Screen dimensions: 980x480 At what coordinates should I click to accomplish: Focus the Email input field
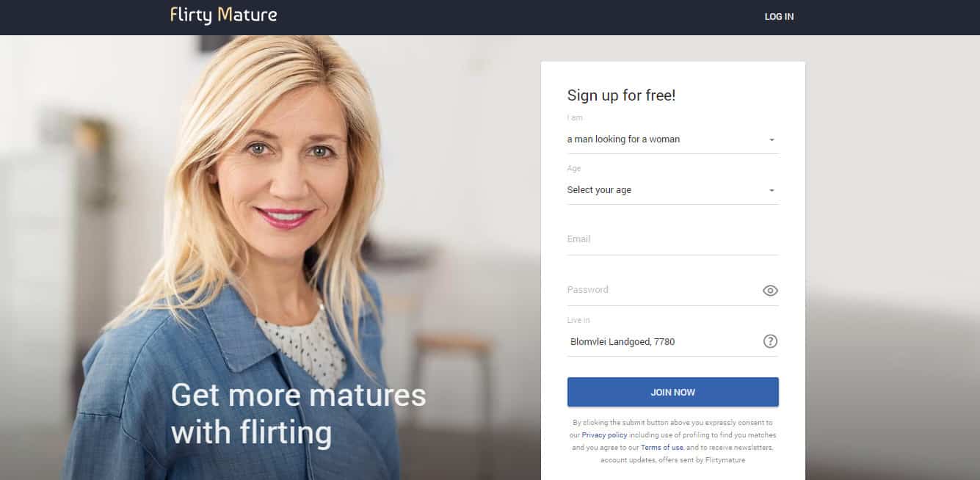672,239
